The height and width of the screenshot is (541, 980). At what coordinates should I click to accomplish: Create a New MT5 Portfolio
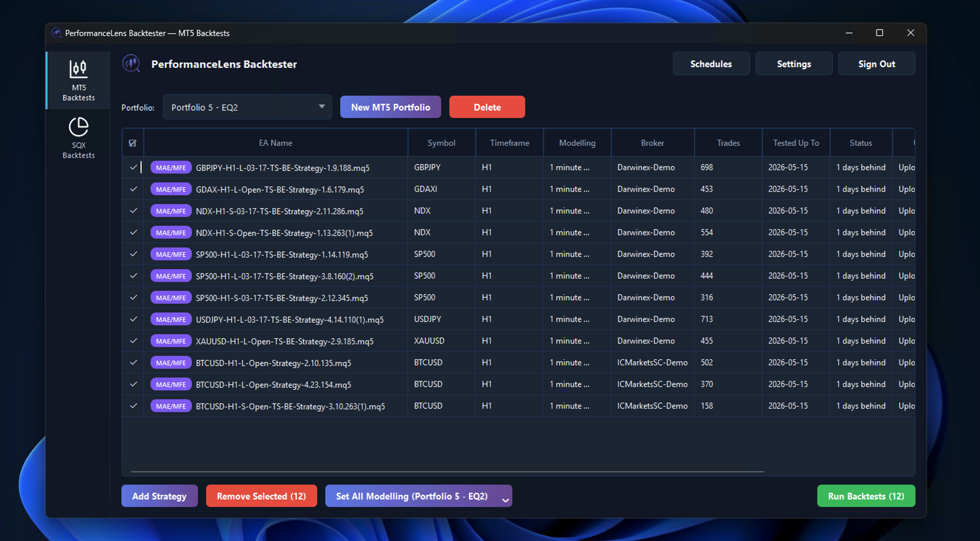tap(390, 107)
